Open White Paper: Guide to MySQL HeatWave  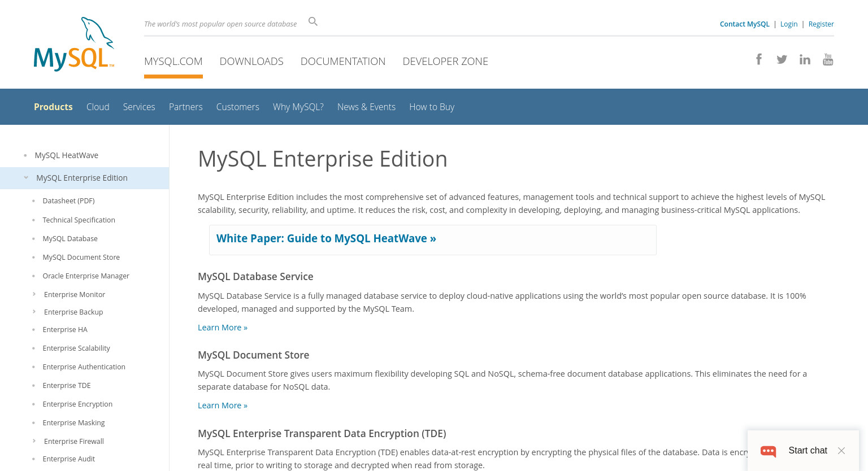point(326,238)
